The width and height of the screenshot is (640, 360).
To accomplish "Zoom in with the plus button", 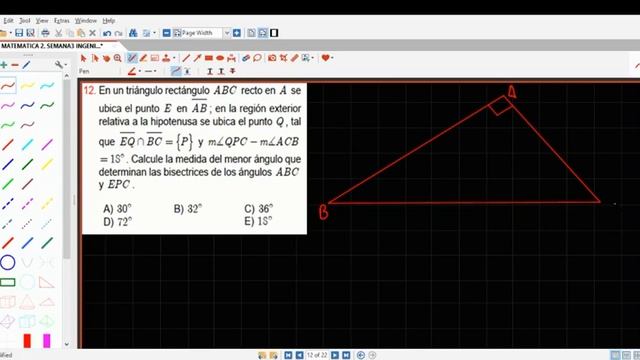I will pos(237,33).
